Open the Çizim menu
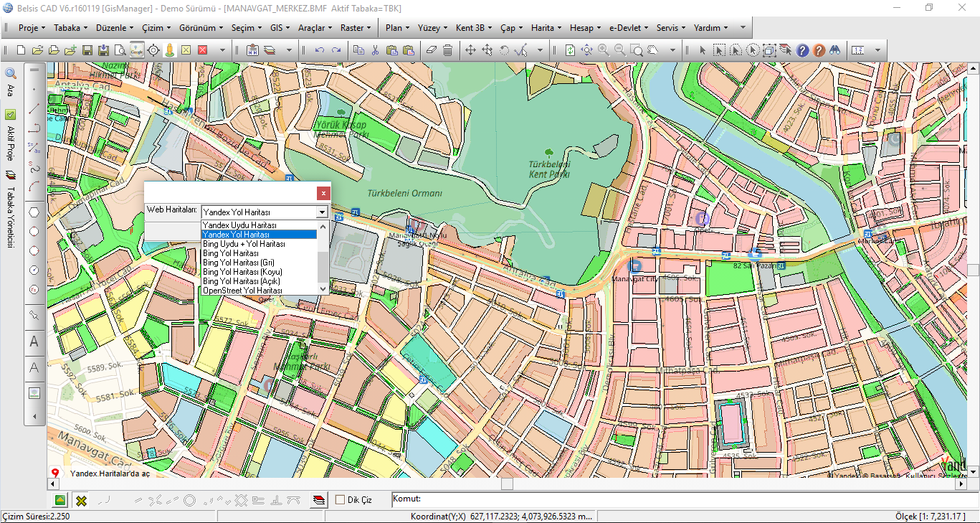980x523 pixels. (156, 28)
